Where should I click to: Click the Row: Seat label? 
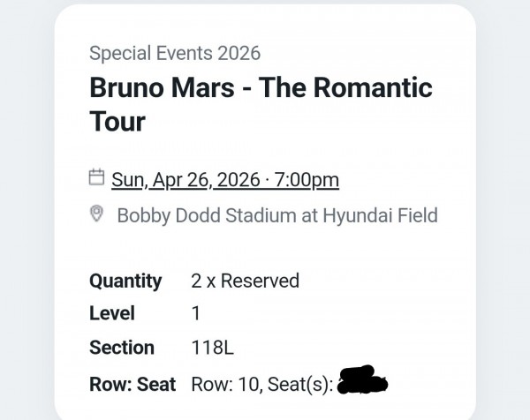click(x=132, y=385)
